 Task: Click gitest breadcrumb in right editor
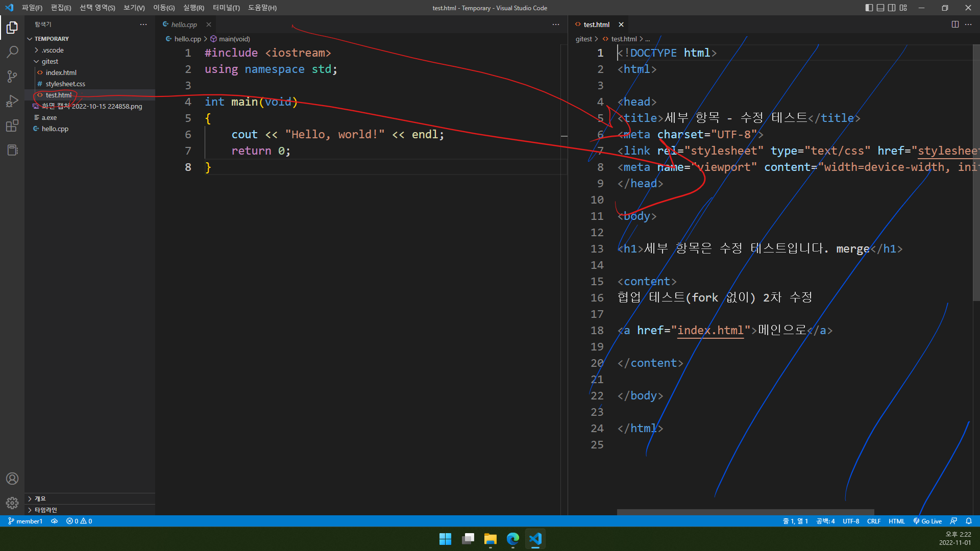pos(584,39)
